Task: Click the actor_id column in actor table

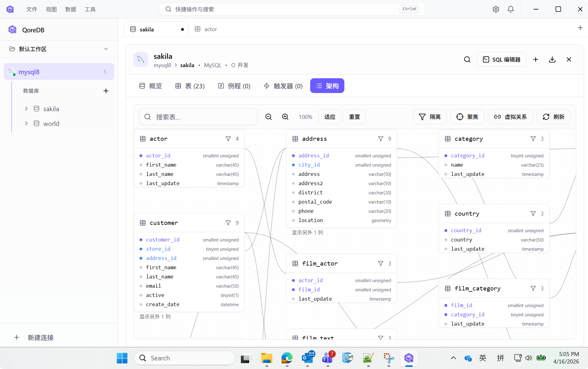Action: [x=189, y=156]
